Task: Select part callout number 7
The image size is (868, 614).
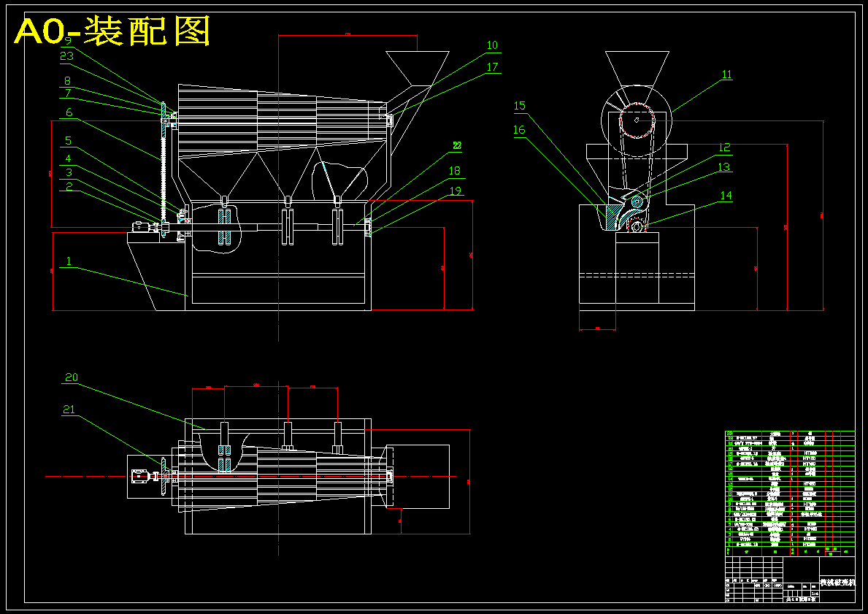Action: tap(68, 93)
